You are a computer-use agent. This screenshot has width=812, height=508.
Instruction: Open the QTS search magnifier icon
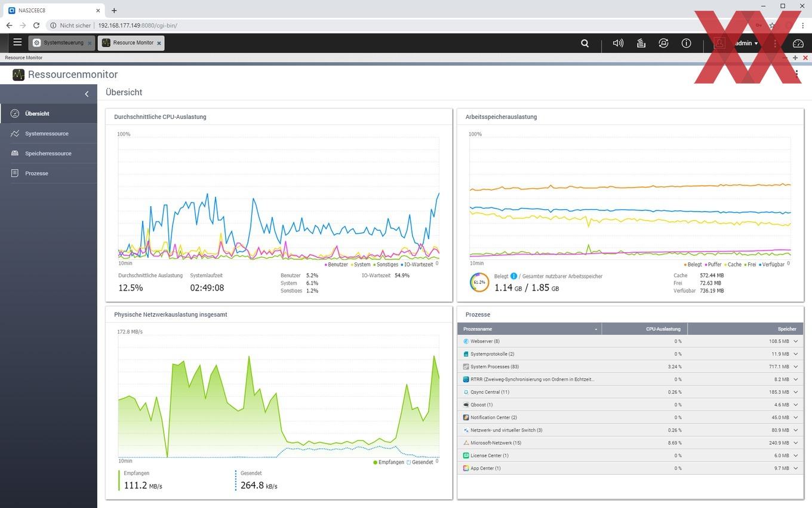(585, 43)
